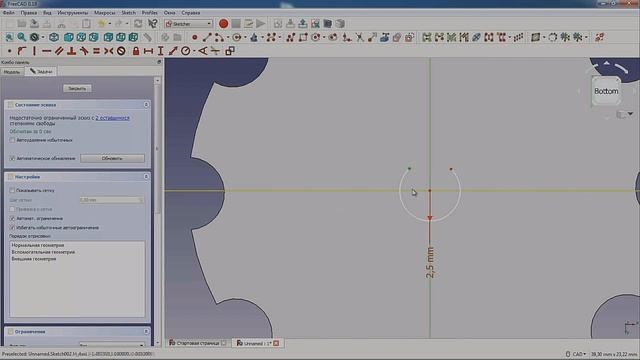Open the remaining degrees of freedom link

pyautogui.click(x=113, y=118)
